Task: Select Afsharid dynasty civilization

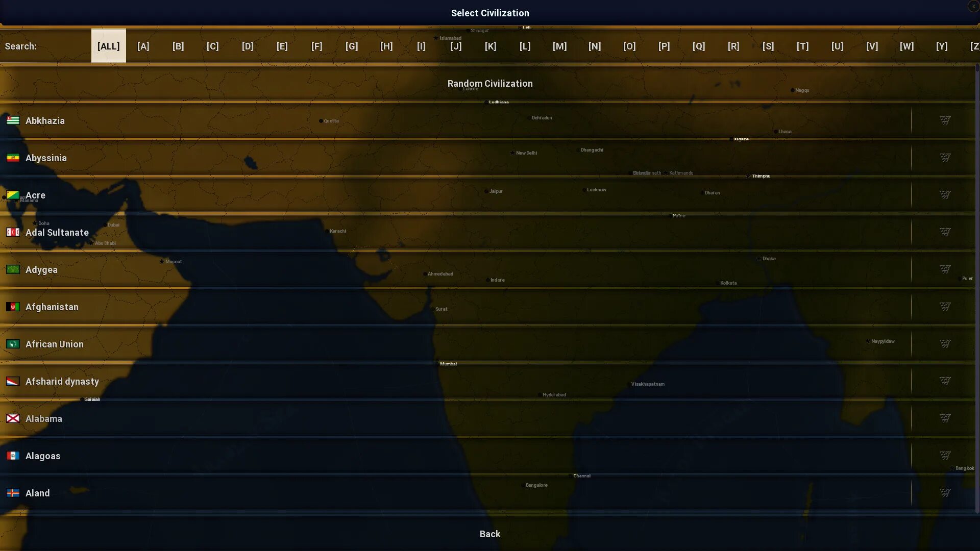Action: [x=62, y=381]
